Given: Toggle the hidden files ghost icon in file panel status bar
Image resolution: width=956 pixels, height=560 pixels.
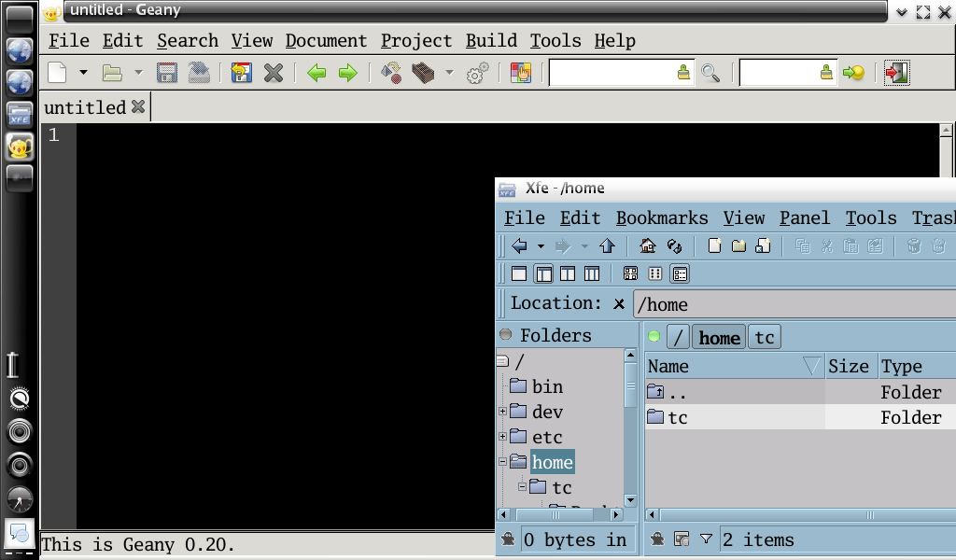Looking at the screenshot, I should click(x=657, y=539).
